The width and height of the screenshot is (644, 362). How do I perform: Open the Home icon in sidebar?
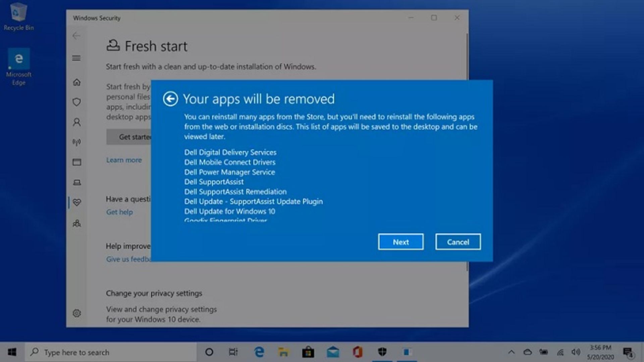(x=77, y=82)
